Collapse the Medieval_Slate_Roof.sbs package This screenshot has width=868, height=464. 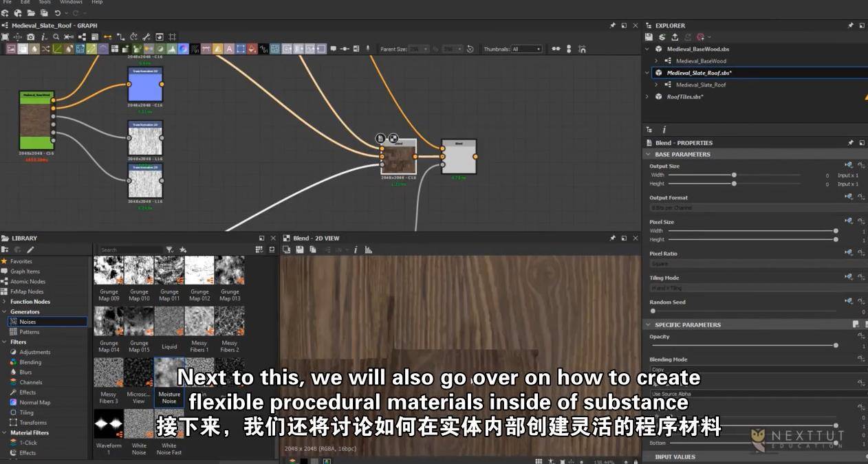[x=647, y=73]
